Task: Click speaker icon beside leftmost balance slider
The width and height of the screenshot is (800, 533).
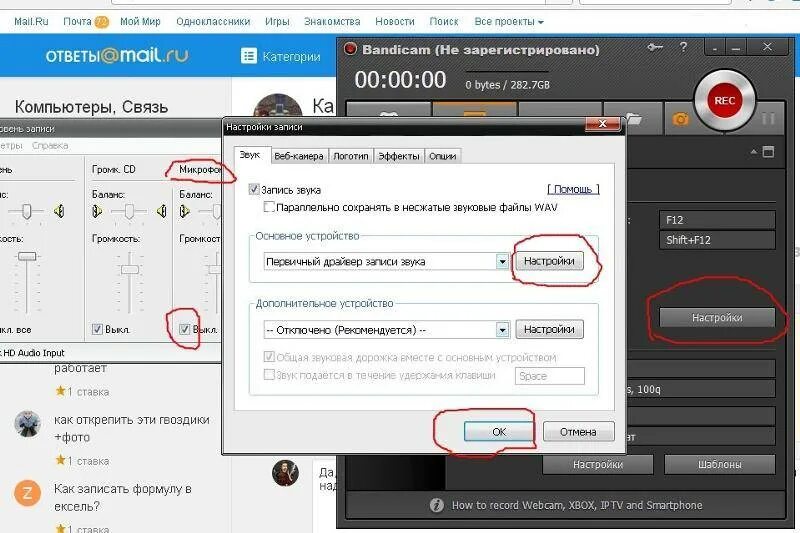Action: [x=59, y=211]
